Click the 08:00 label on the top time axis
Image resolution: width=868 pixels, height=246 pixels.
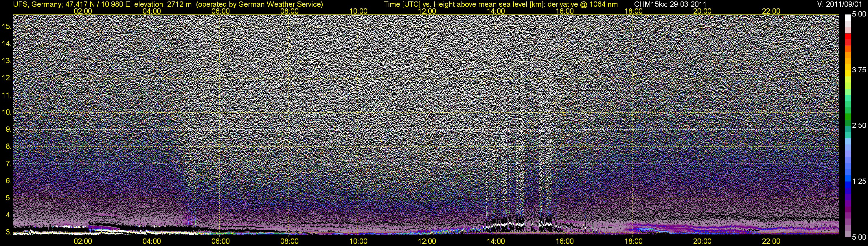point(289,11)
